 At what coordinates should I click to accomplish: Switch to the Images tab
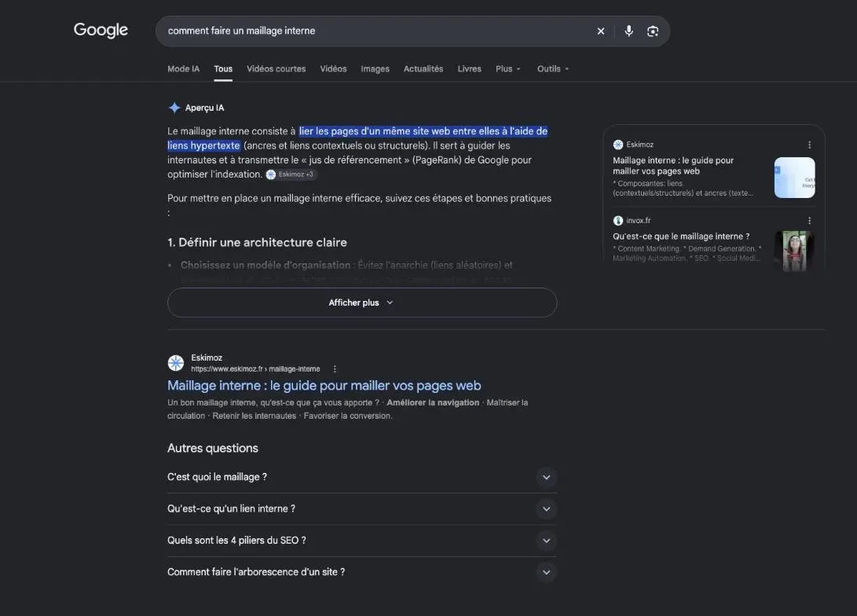click(x=375, y=69)
